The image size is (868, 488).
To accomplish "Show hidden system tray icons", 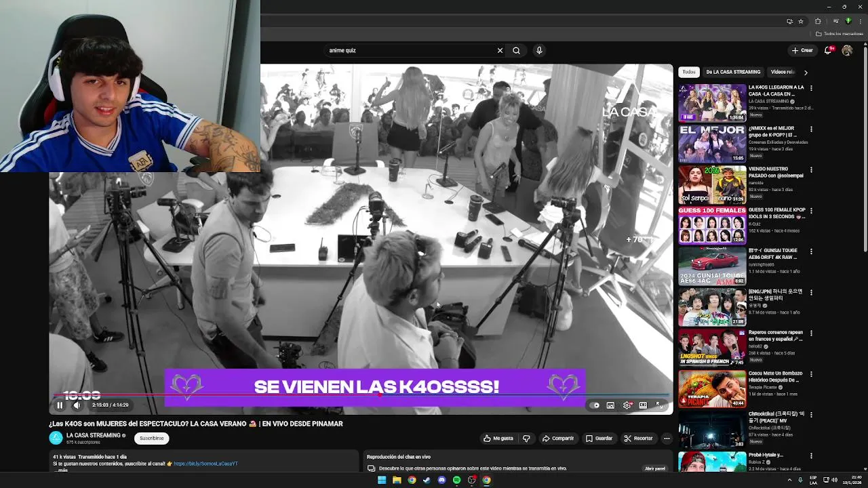I will pyautogui.click(x=789, y=480).
